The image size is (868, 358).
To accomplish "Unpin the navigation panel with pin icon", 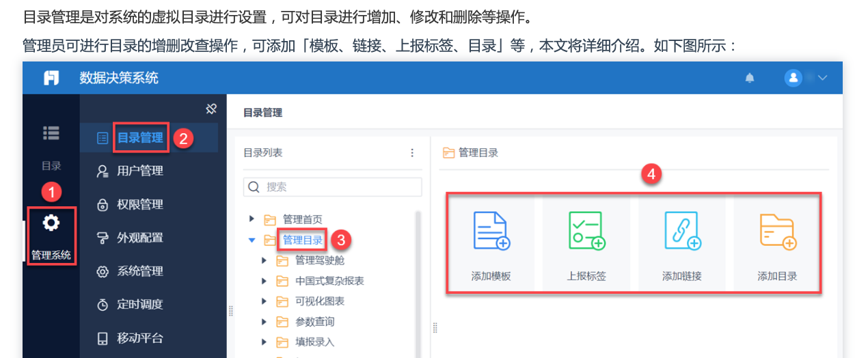I will pos(211,109).
